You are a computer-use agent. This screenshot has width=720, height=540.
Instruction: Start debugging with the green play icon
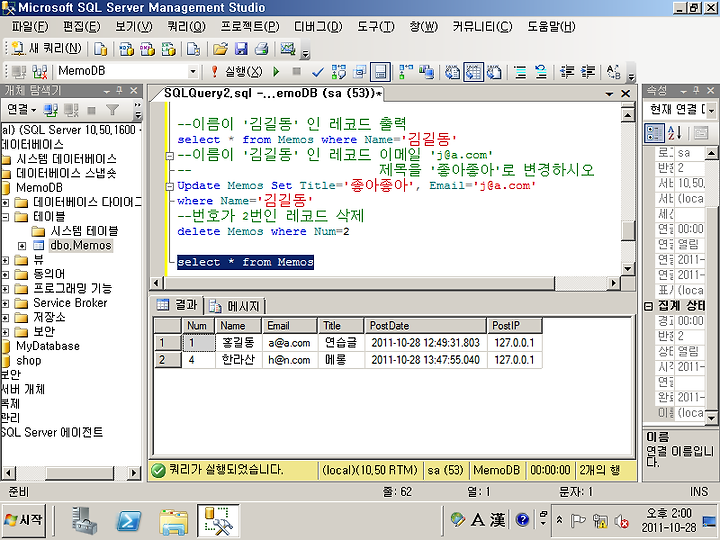click(x=276, y=72)
